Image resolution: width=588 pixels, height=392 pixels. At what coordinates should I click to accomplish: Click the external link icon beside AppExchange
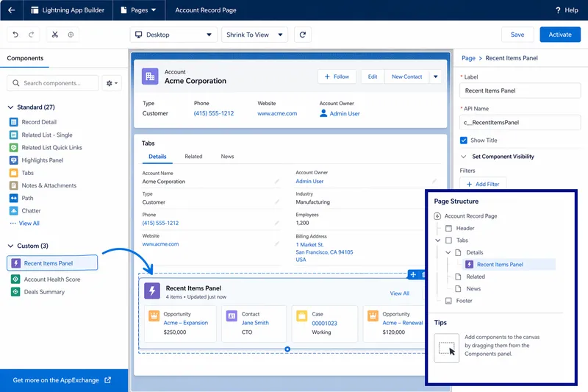(x=107, y=380)
